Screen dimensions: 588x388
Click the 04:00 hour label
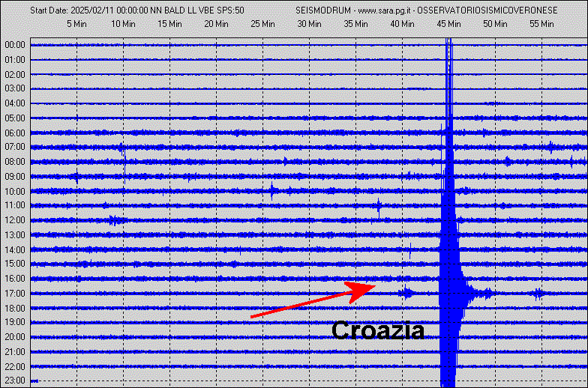(15, 103)
